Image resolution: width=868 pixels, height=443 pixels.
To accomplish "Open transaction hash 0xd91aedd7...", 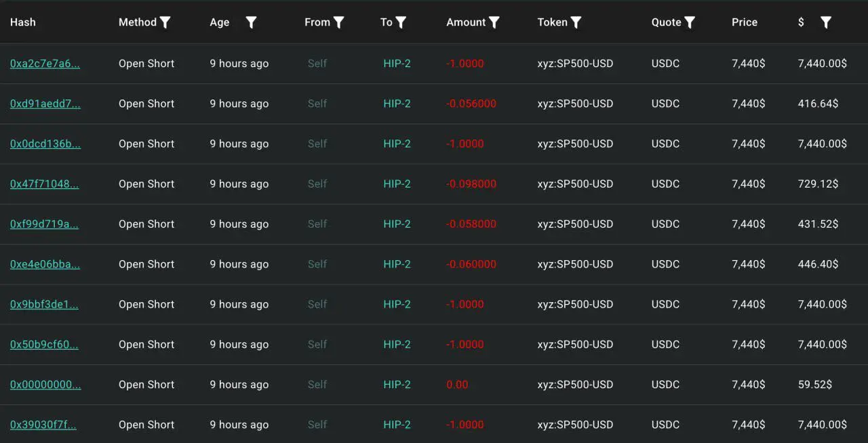I will pos(45,104).
